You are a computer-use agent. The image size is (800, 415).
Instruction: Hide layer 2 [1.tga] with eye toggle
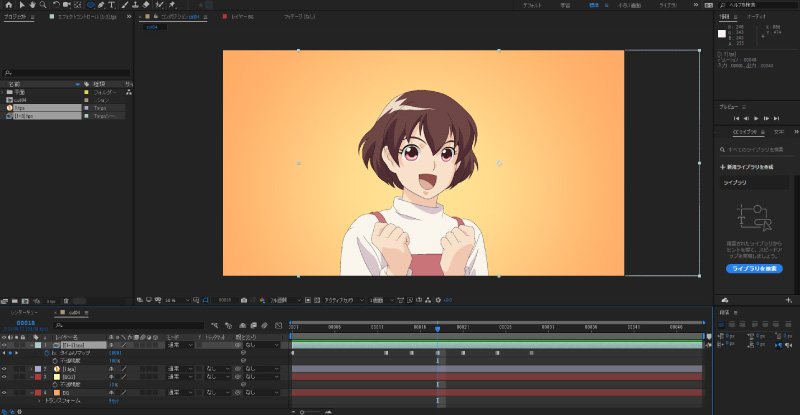(x=4, y=369)
